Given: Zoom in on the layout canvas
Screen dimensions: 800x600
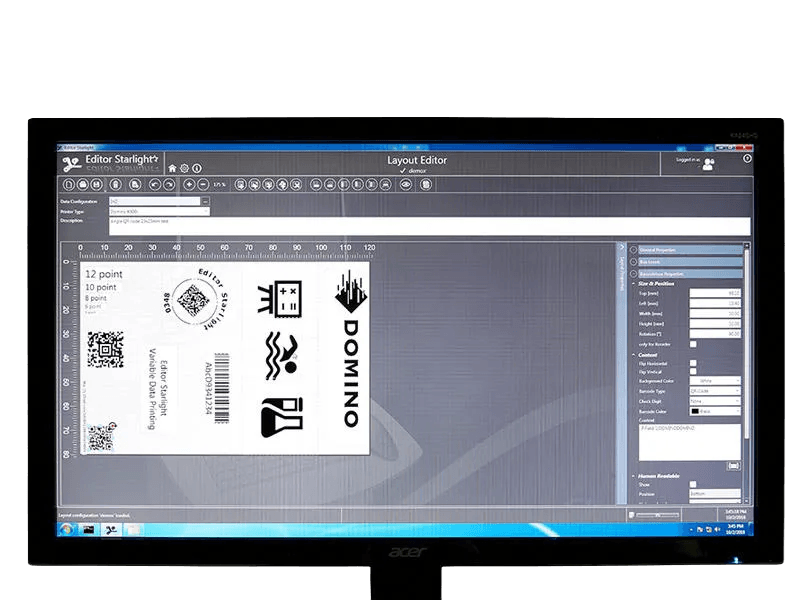Looking at the screenshot, I should (189, 185).
